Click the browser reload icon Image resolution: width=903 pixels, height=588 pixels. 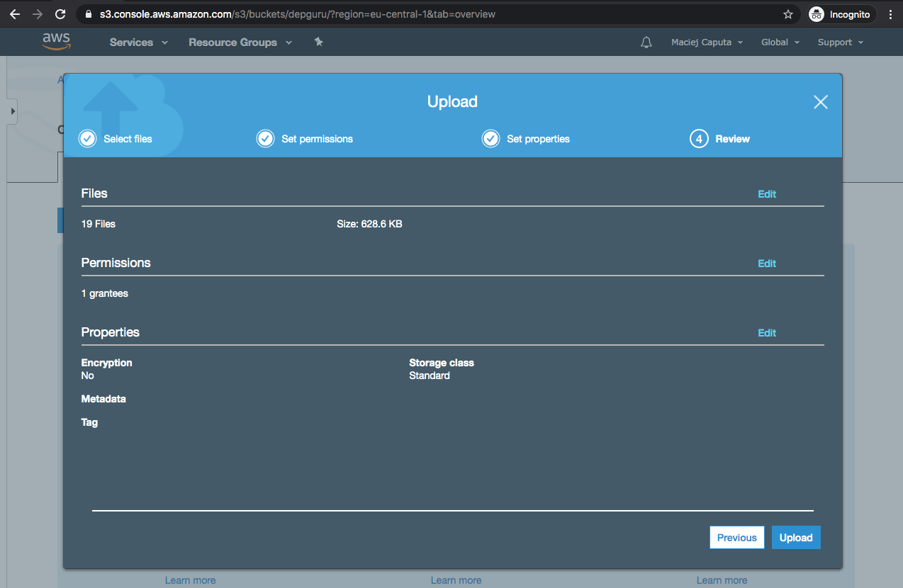click(x=60, y=14)
